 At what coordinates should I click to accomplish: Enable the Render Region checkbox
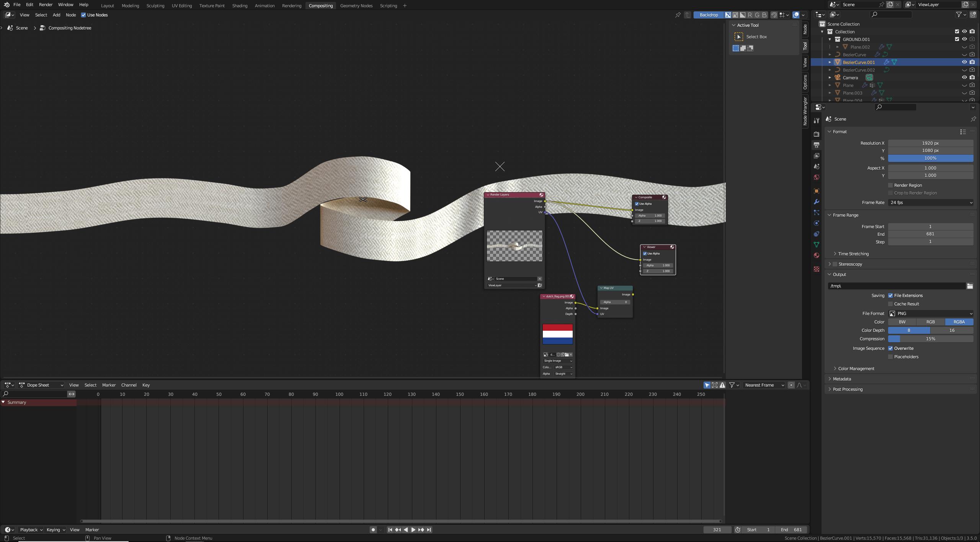coord(891,185)
